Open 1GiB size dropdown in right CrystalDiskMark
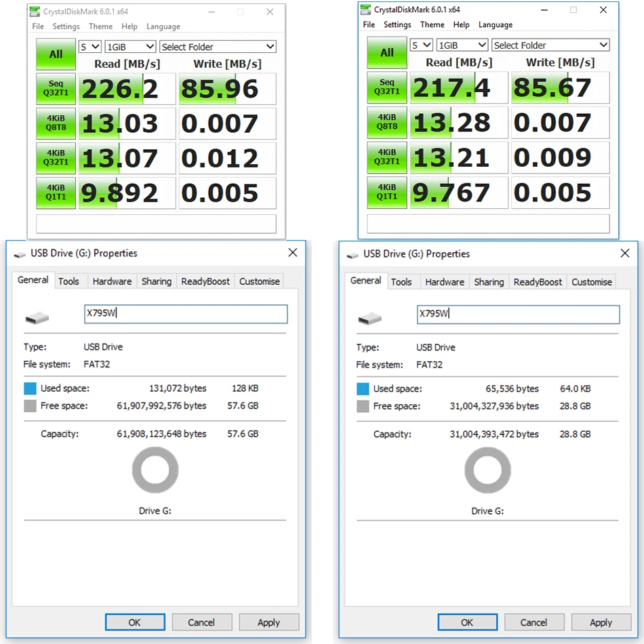Viewport: 644px width, 644px height. [x=462, y=45]
